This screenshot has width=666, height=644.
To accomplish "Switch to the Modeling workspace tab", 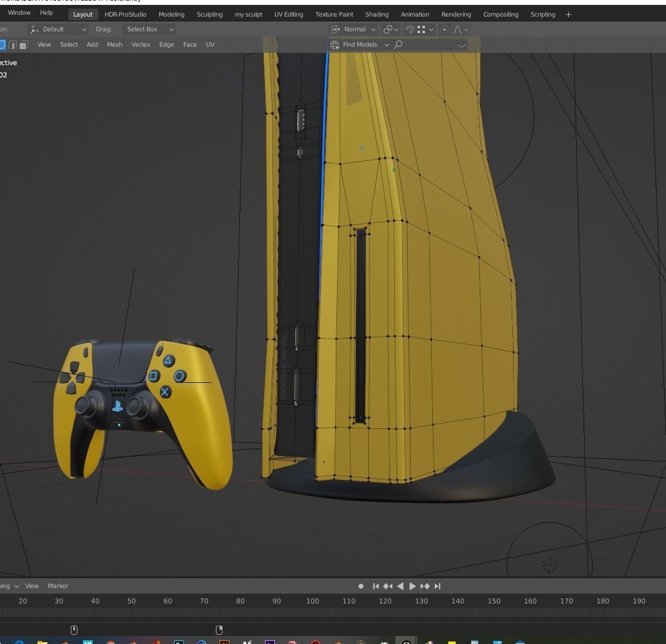I will [x=172, y=14].
